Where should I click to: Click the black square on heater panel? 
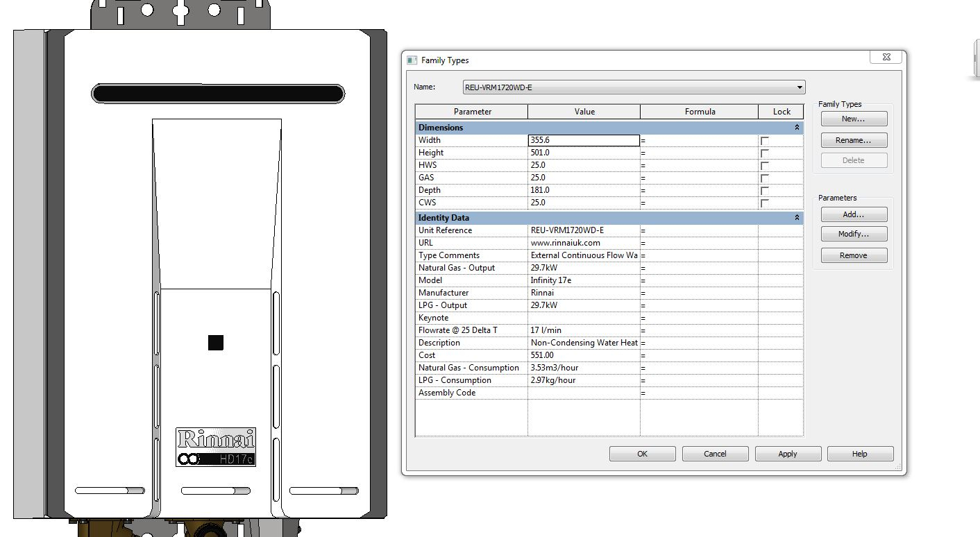coord(216,343)
